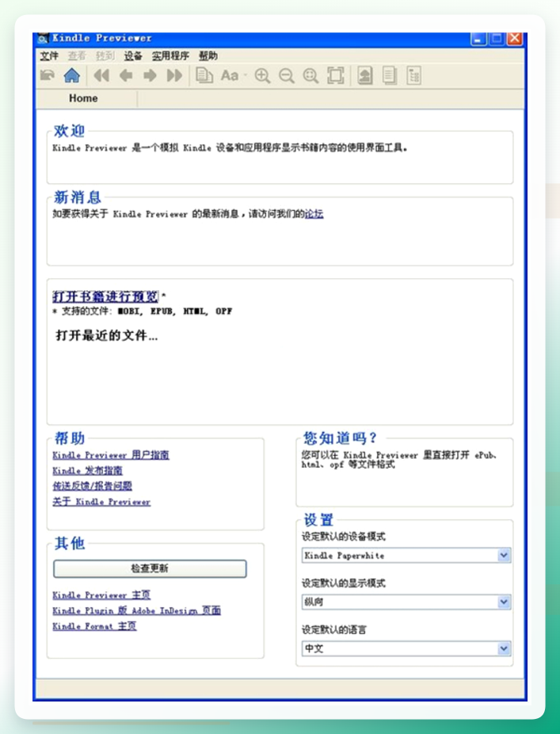Open the 实用程序 menu
The height and width of the screenshot is (734, 560).
[x=170, y=56]
